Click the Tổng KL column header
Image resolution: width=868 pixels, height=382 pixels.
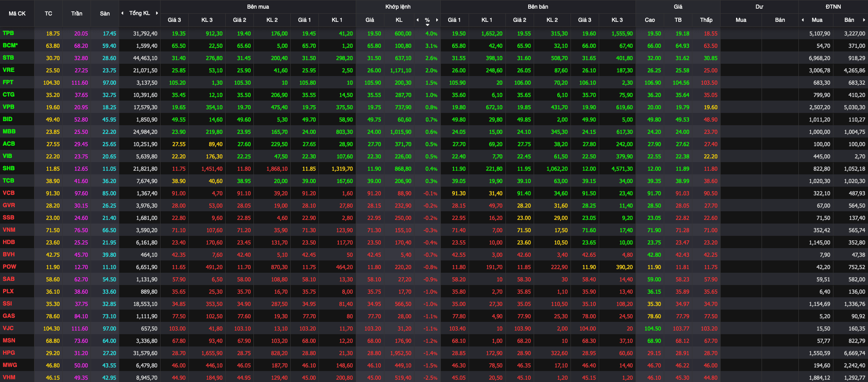pos(139,13)
